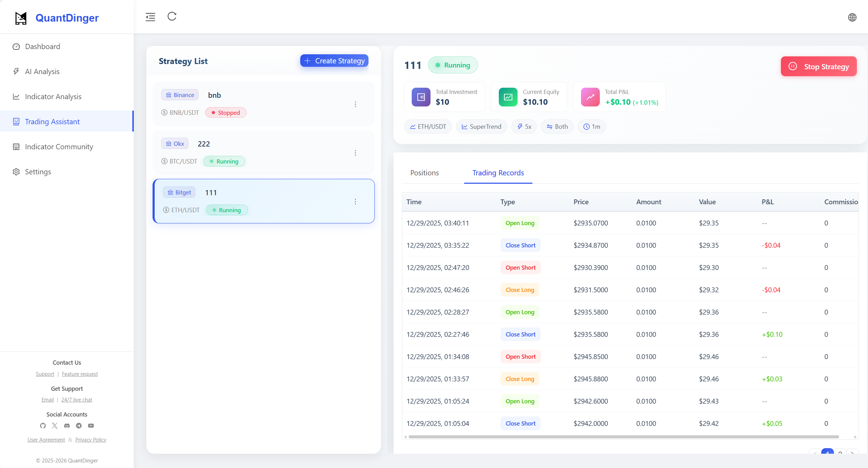Open language selector globe icon

pyautogui.click(x=852, y=17)
